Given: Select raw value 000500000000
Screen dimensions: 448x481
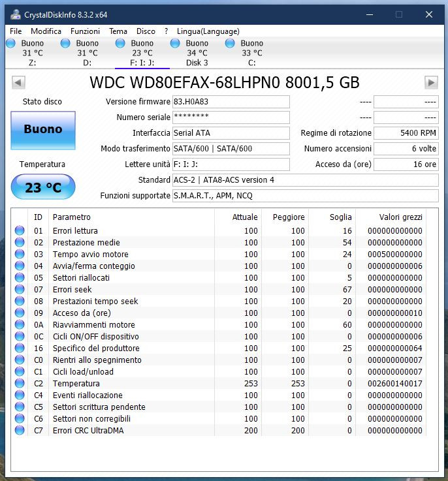Looking at the screenshot, I should click(x=395, y=255).
